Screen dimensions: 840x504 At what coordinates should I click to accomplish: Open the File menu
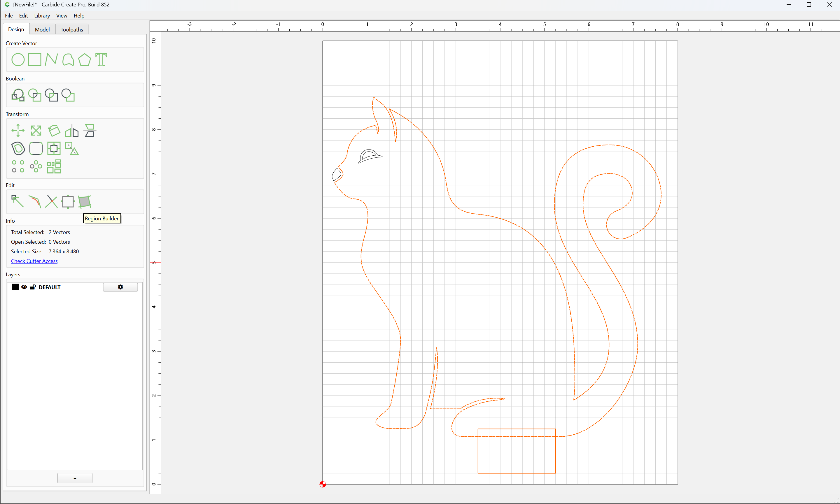pyautogui.click(x=9, y=16)
